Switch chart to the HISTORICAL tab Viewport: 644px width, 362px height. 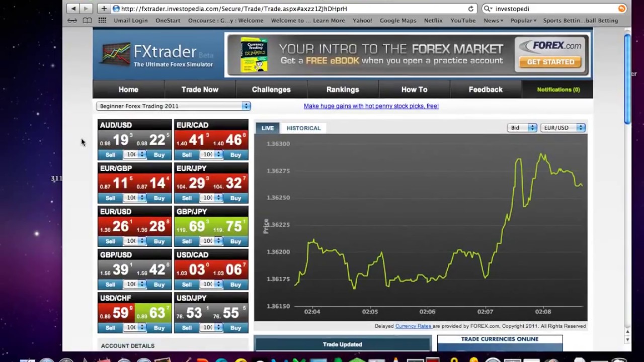[x=303, y=128]
